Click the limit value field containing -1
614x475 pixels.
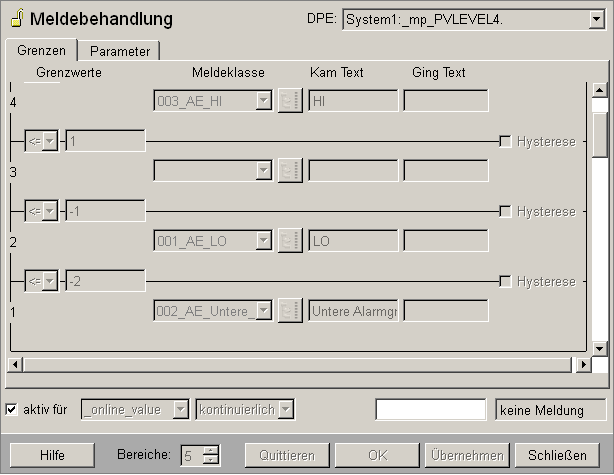[x=105, y=211]
